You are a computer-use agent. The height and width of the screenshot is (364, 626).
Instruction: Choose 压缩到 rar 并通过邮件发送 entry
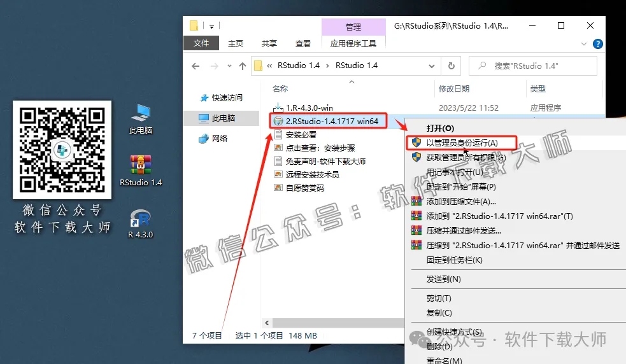(x=523, y=246)
